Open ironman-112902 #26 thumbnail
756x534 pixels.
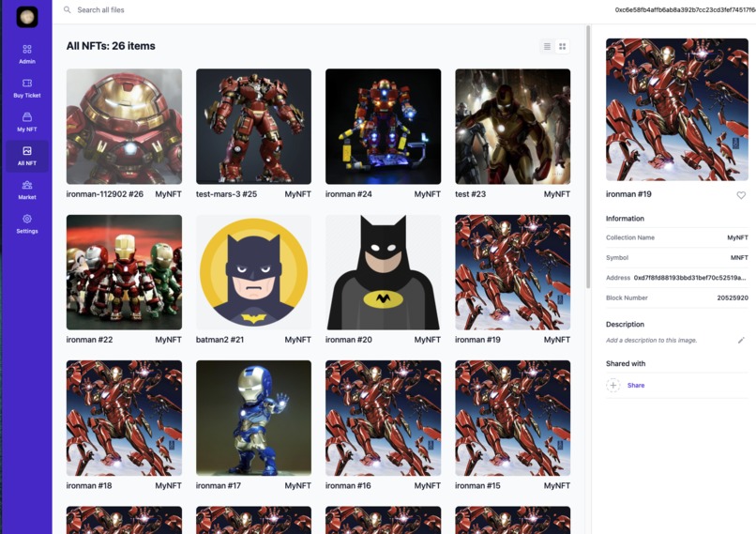125,127
